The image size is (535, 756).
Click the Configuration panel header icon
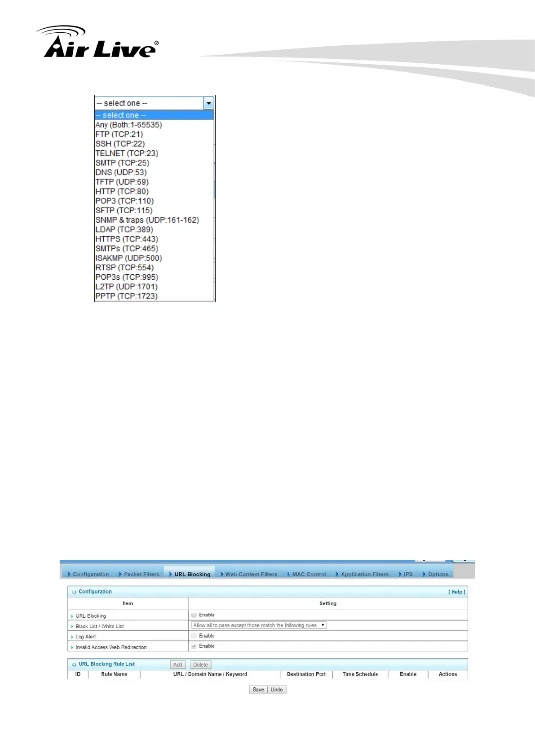(x=74, y=592)
